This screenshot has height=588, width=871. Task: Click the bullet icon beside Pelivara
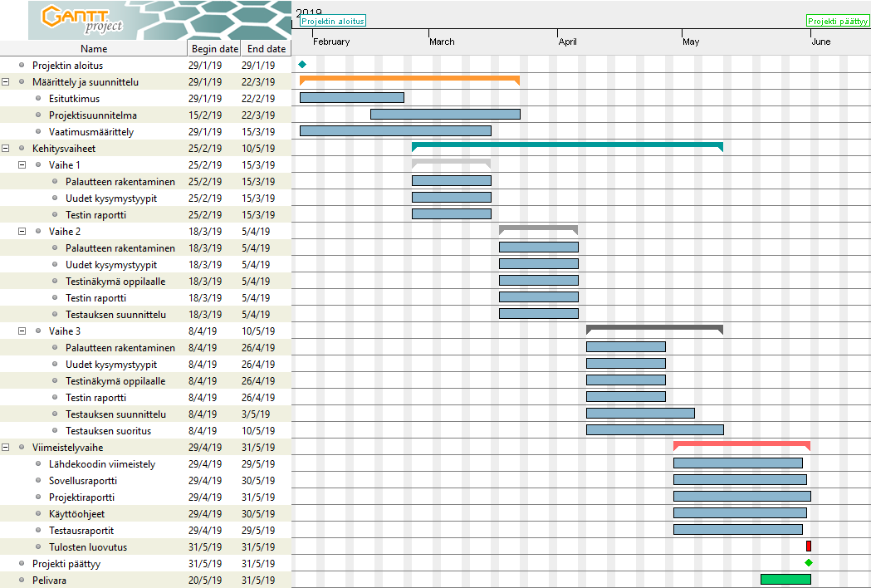point(22,581)
